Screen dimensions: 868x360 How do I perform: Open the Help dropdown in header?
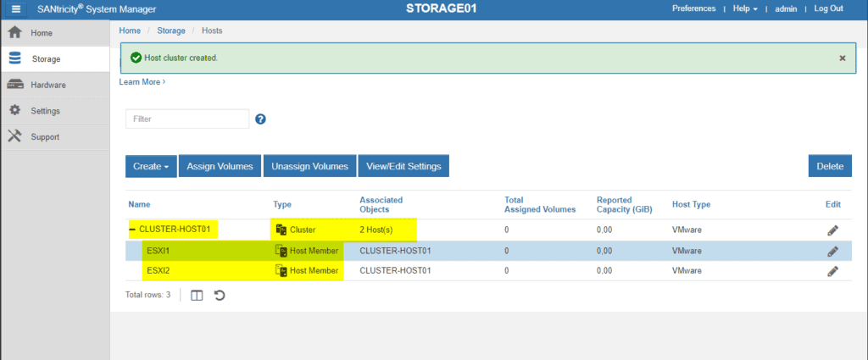coord(745,8)
